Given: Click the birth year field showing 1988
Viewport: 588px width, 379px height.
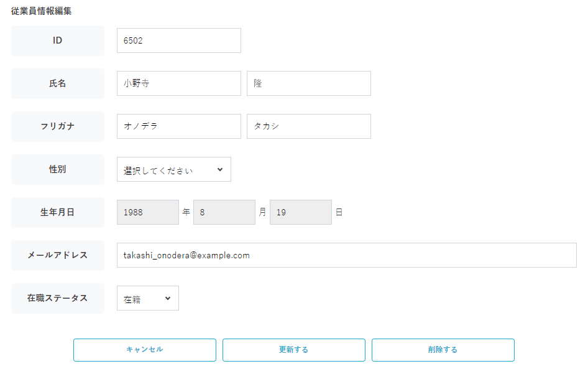Looking at the screenshot, I should pos(147,212).
